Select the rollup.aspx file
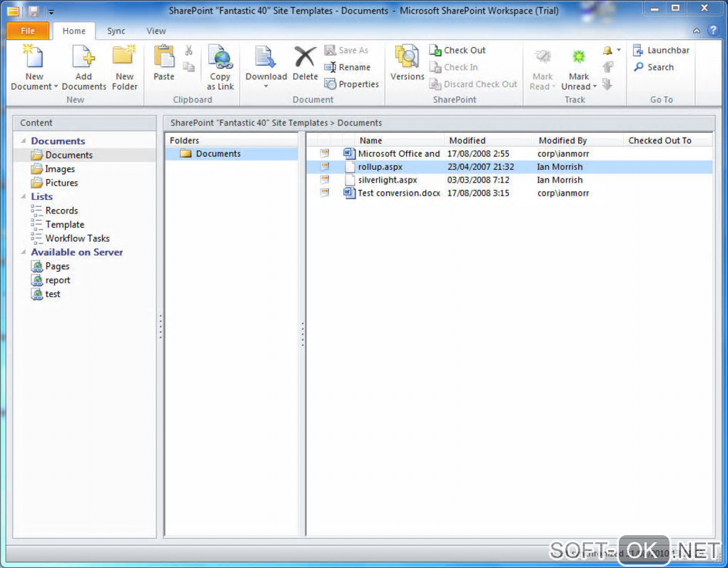This screenshot has height=568, width=728. click(509, 166)
